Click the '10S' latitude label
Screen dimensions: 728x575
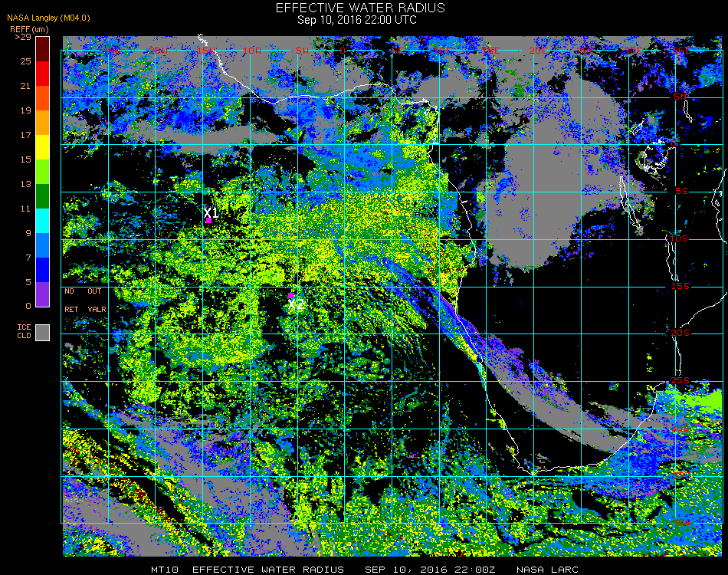coord(679,238)
